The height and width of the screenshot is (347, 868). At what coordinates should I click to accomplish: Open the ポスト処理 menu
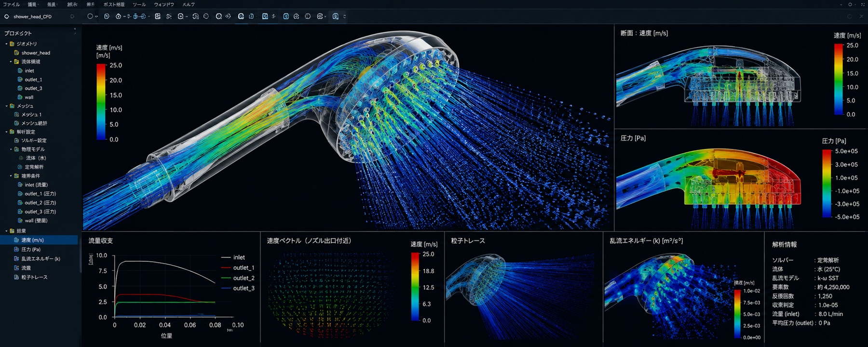click(114, 4)
